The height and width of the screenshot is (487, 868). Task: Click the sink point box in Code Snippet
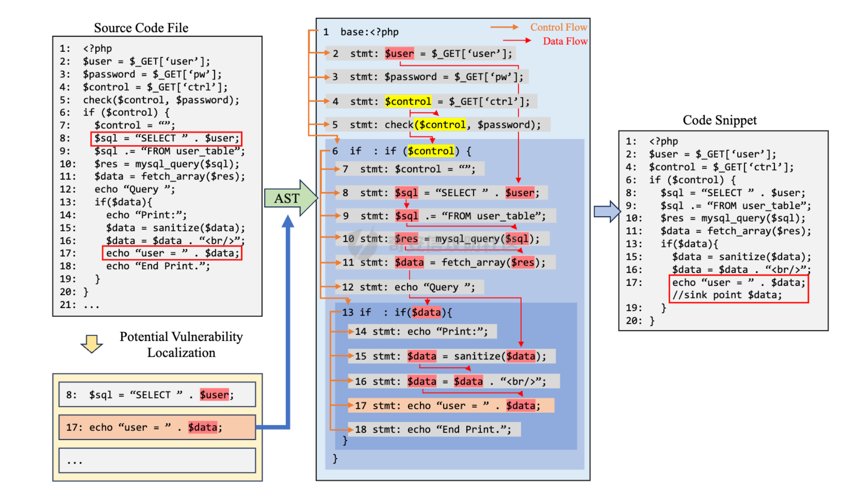pos(738,289)
